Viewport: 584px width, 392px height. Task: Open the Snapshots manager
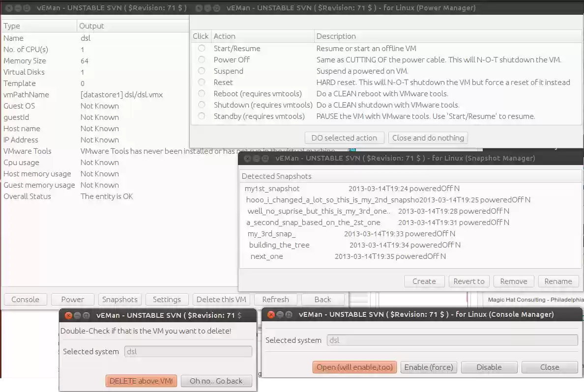click(x=119, y=299)
